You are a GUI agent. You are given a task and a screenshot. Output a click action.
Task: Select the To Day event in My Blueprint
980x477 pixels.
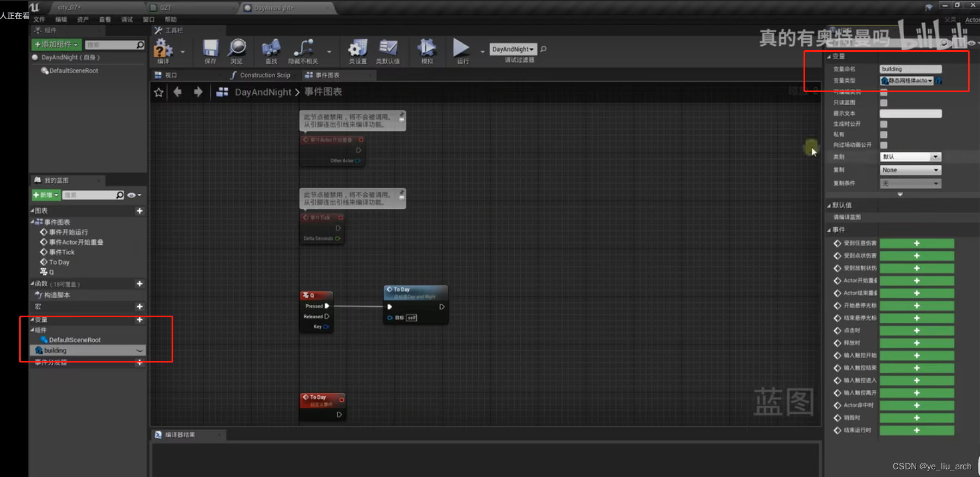click(59, 262)
